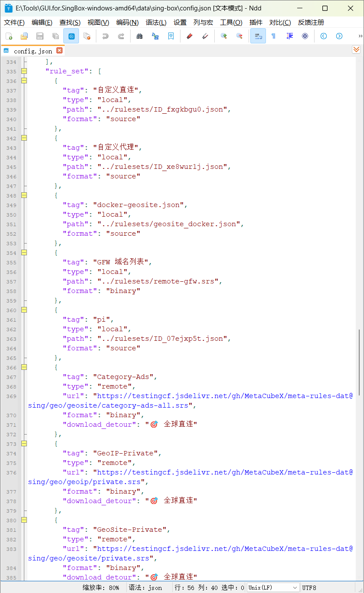Collapse the fold marker at line 380
364x593 pixels.
click(x=24, y=520)
